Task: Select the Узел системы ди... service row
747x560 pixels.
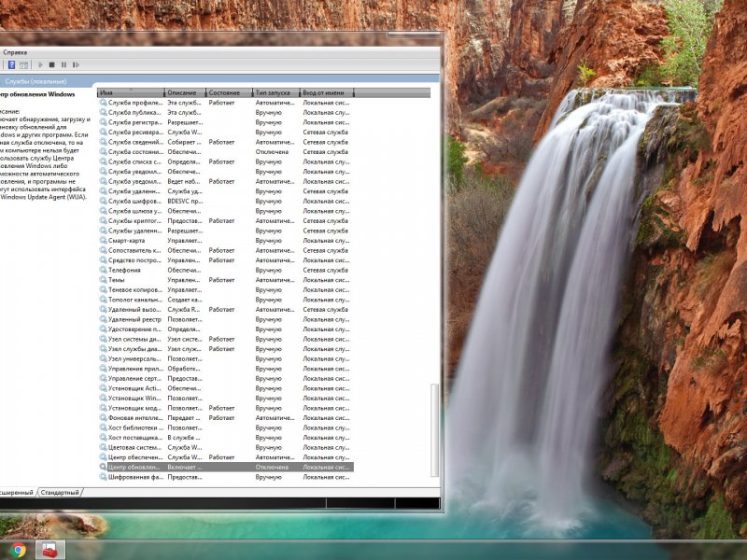Action: click(x=226, y=339)
